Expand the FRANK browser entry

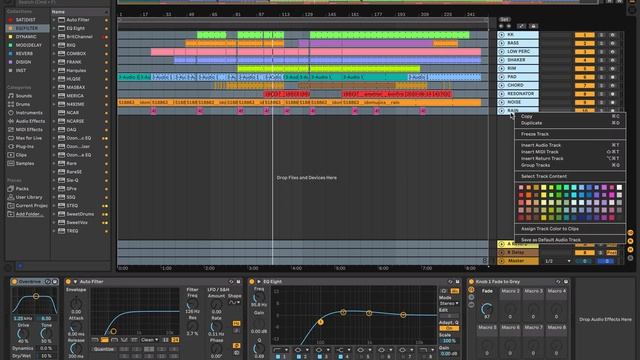[54, 62]
